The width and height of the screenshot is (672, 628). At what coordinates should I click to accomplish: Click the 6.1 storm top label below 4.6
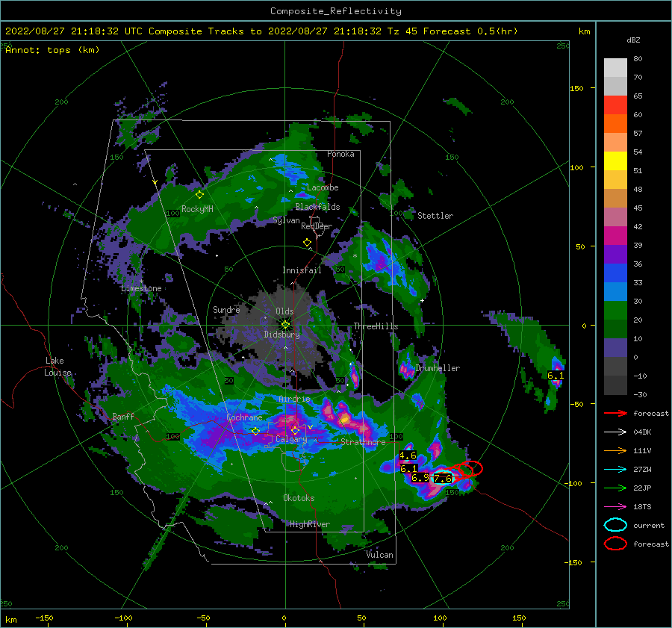[408, 469]
